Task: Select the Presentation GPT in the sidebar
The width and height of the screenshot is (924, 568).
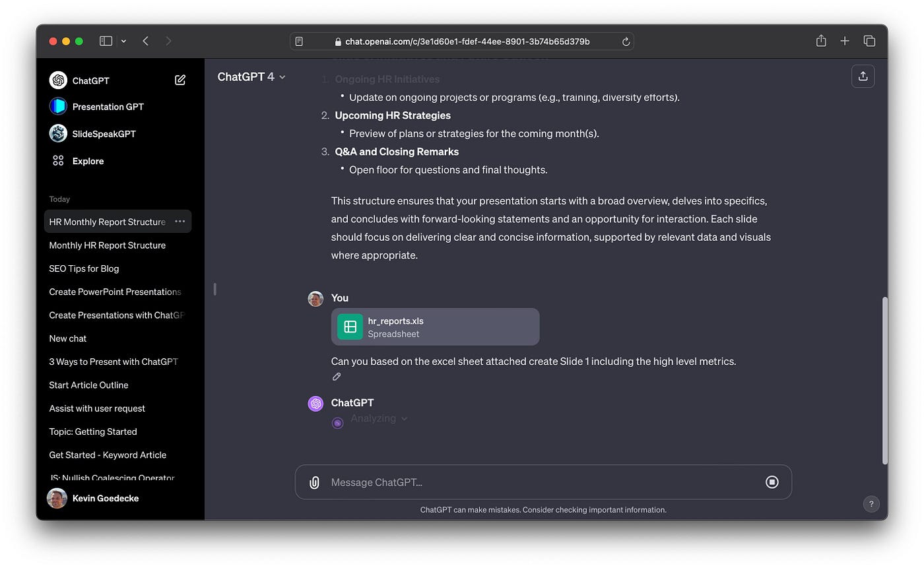Action: 108,106
